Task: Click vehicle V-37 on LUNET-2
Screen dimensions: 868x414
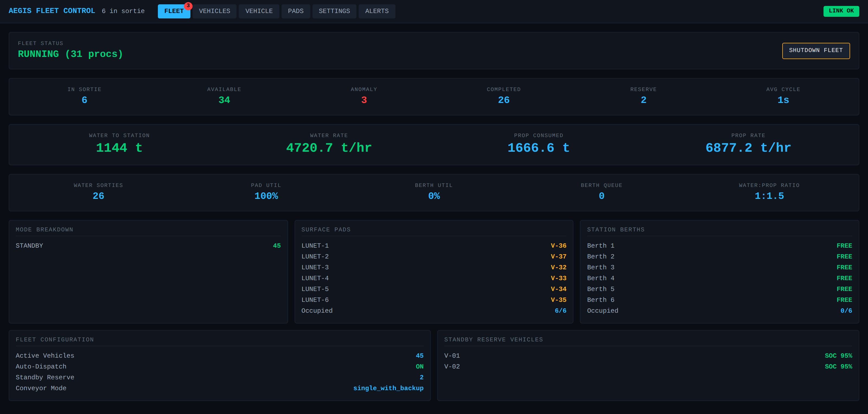Action: click(x=558, y=257)
